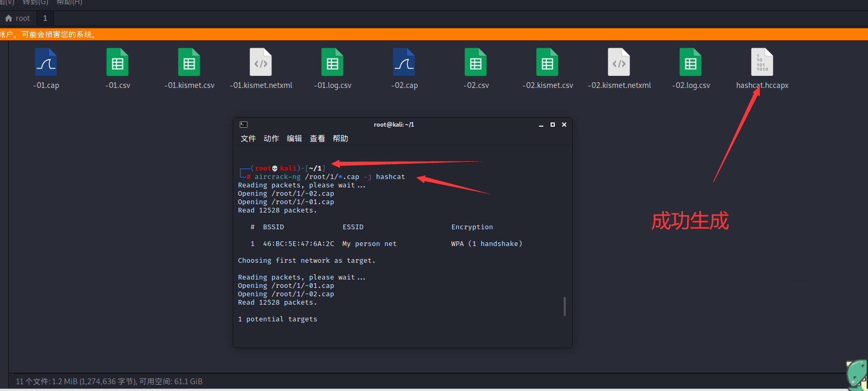The width and height of the screenshot is (868, 391).
Task: Click the root@kali:~/1 terminal title
Action: coord(394,125)
